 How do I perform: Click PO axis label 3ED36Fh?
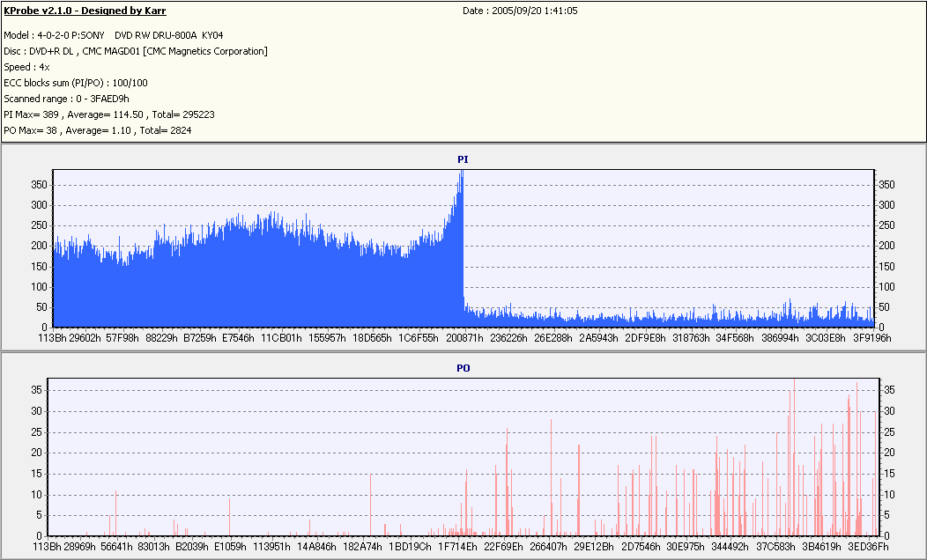coord(869,547)
